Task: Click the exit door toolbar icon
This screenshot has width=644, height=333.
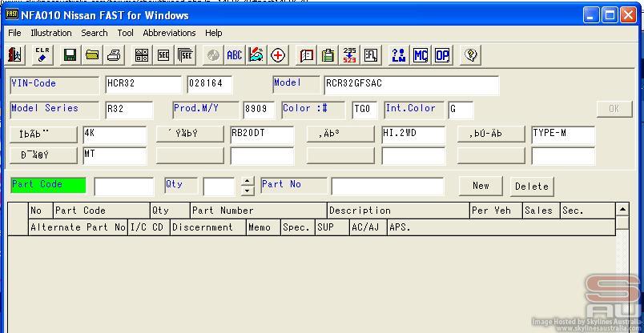Action: tap(15, 54)
